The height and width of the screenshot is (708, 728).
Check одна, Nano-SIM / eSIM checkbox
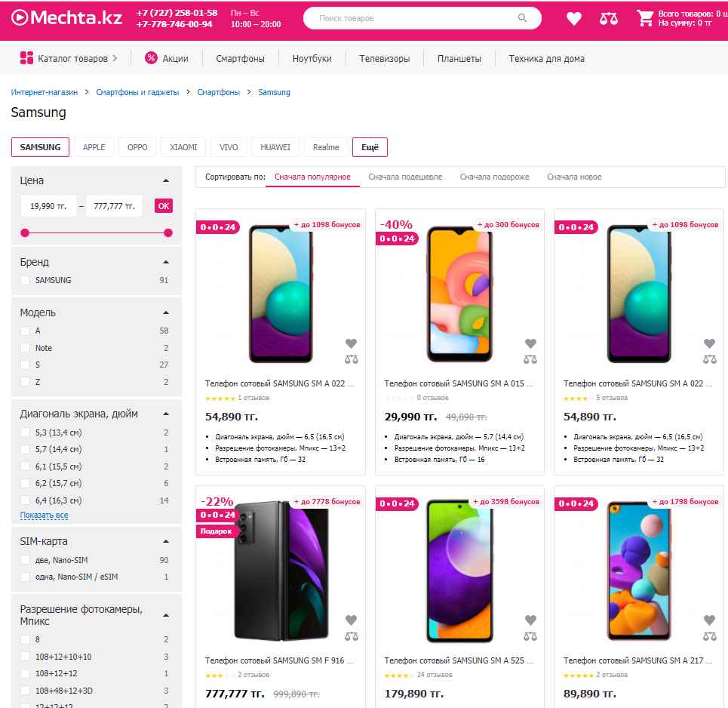pos(25,577)
